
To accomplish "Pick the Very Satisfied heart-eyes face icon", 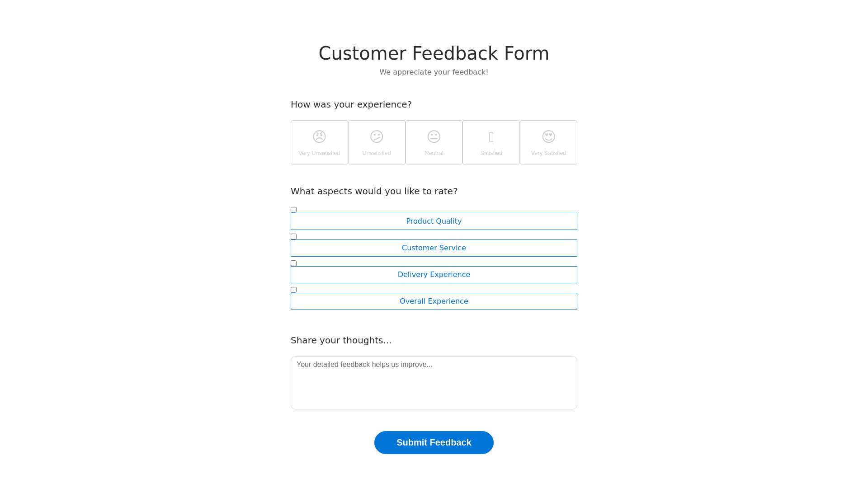I will click(x=548, y=136).
